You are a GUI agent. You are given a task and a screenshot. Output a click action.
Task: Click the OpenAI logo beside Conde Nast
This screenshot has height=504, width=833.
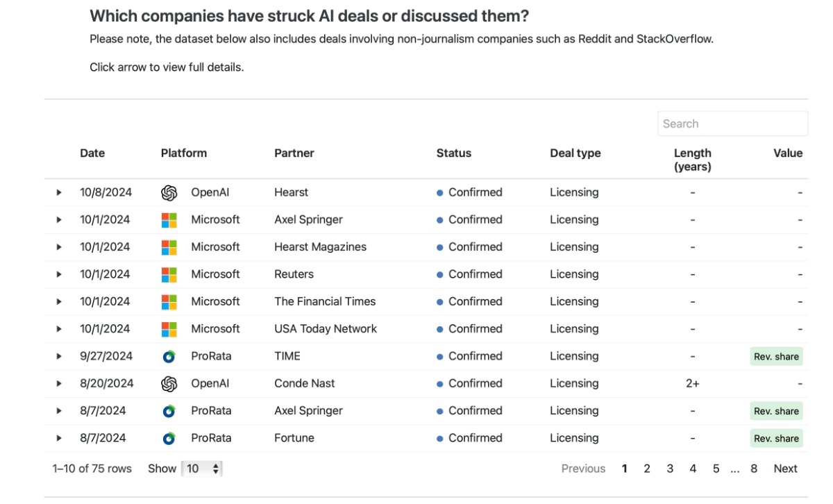(169, 384)
